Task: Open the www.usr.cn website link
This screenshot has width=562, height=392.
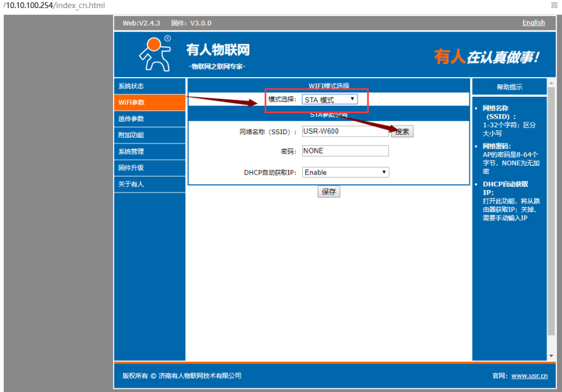Action: tap(529, 376)
